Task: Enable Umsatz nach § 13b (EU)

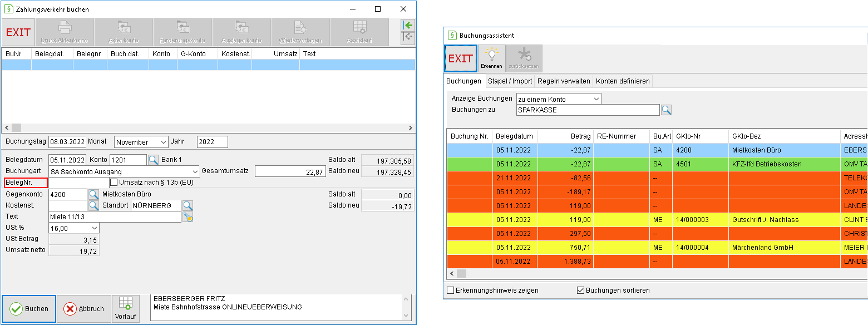Action: [x=114, y=182]
